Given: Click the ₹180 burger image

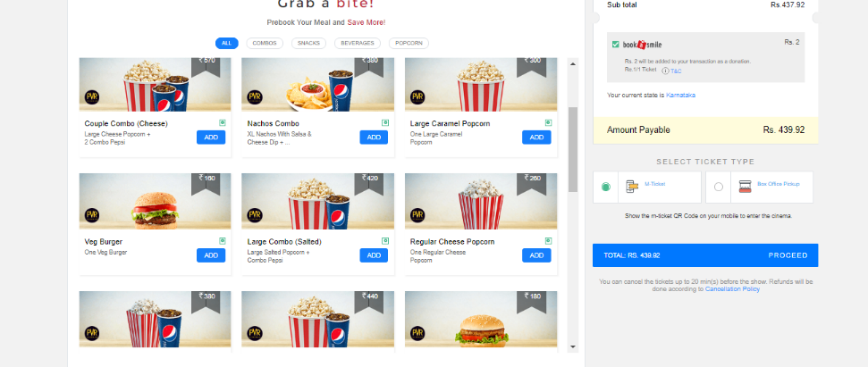Looking at the screenshot, I should point(481,320).
